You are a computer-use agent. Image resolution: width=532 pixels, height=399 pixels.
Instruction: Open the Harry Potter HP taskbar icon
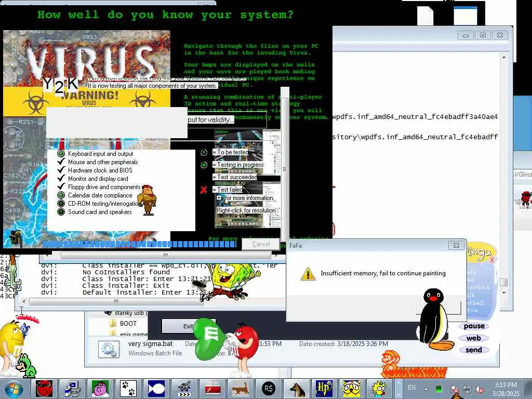click(324, 389)
